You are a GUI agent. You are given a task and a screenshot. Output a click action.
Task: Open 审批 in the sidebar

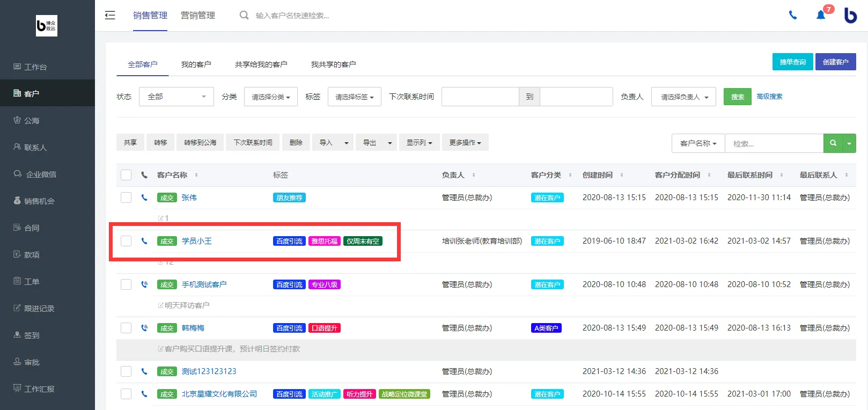pos(47,362)
